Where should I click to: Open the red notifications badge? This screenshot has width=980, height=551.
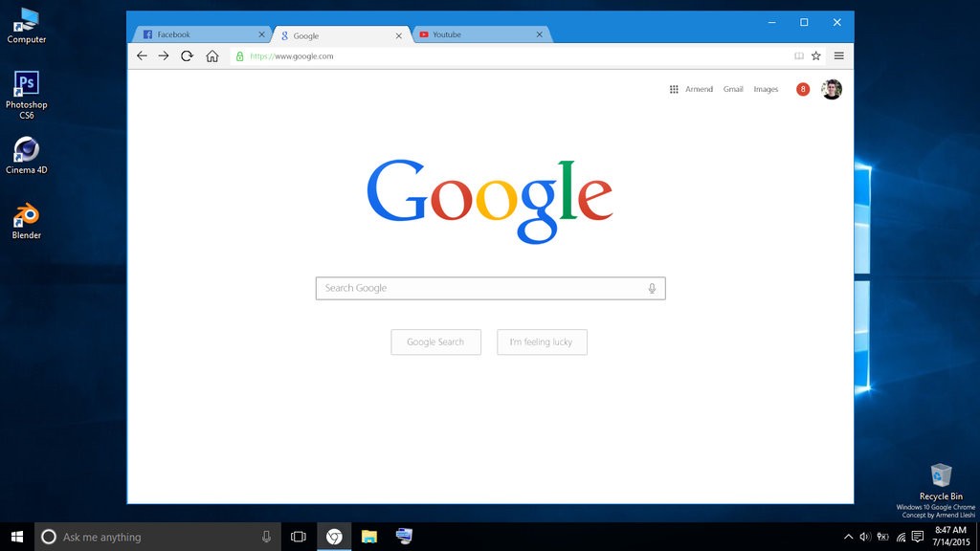click(x=803, y=89)
